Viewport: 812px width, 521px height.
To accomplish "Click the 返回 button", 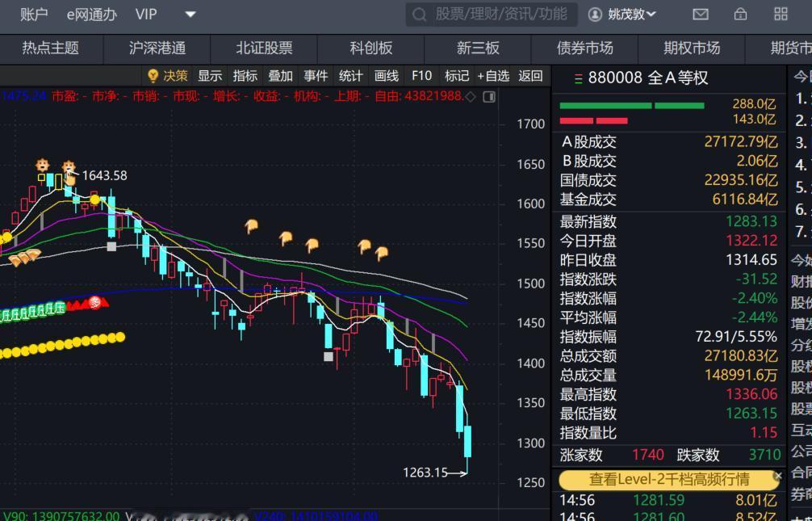I will pos(531,76).
